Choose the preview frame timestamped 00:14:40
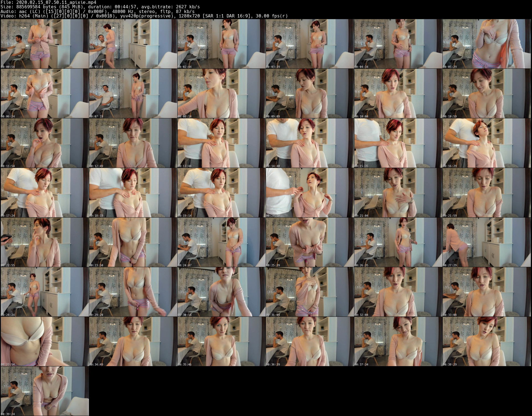532x416 pixels. click(310, 143)
